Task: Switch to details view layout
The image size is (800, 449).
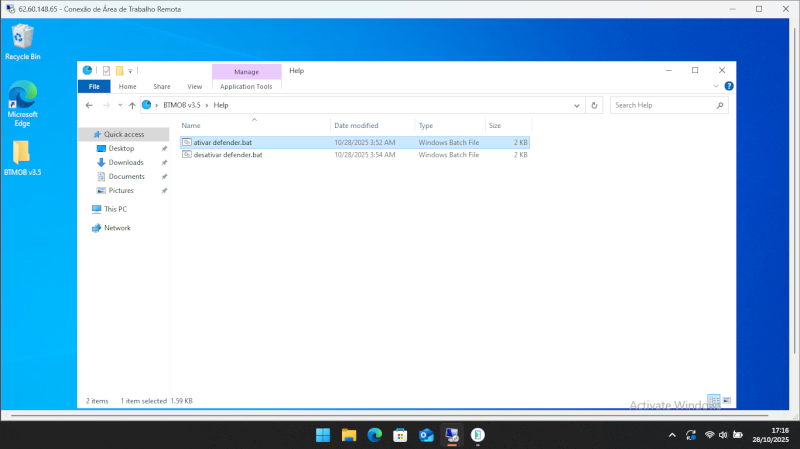Action: pyautogui.click(x=713, y=400)
